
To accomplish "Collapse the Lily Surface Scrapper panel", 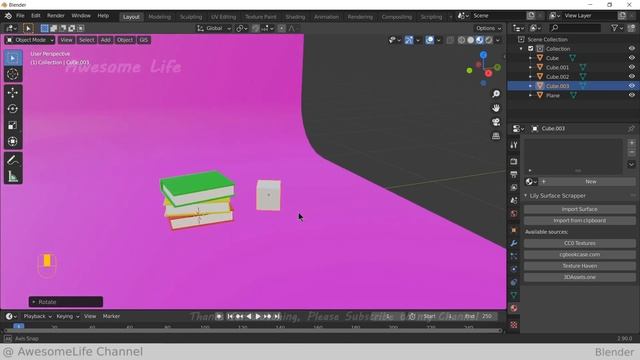I will tap(526, 196).
